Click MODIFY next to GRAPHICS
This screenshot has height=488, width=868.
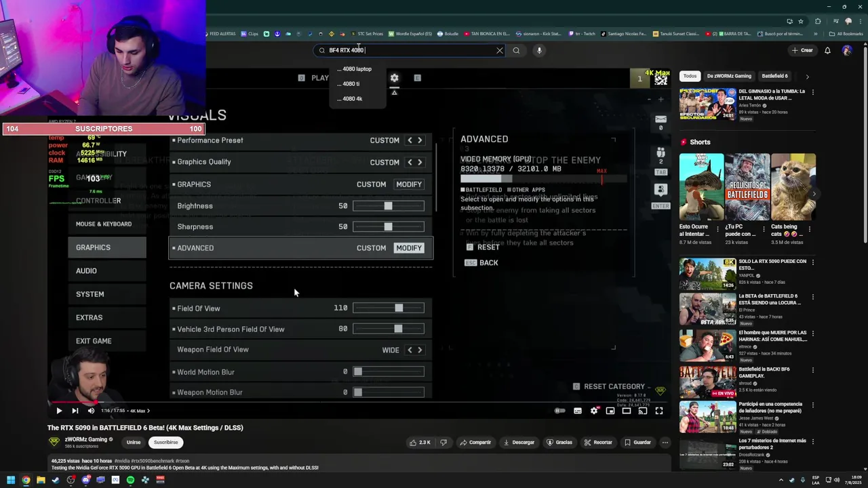click(x=409, y=184)
